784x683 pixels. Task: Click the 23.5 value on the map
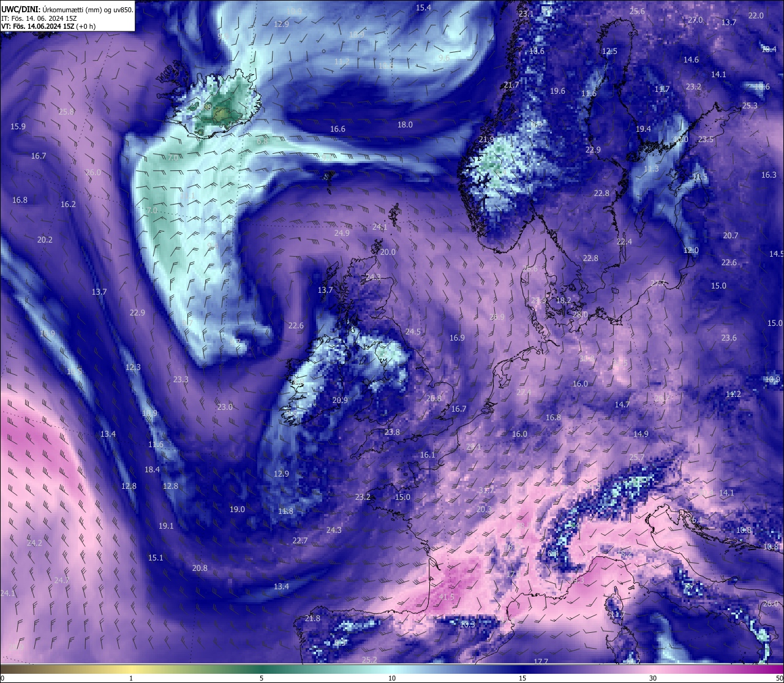click(706, 139)
